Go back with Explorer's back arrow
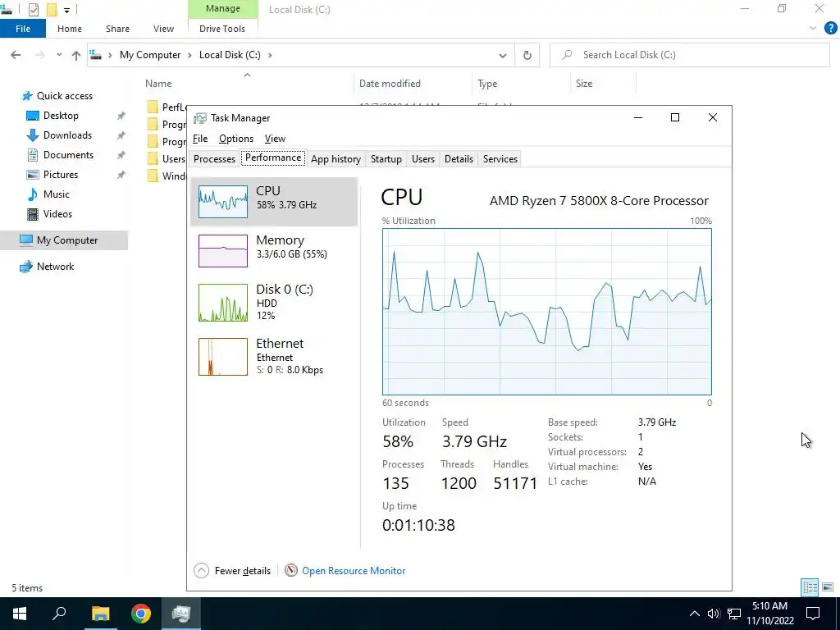 16,55
